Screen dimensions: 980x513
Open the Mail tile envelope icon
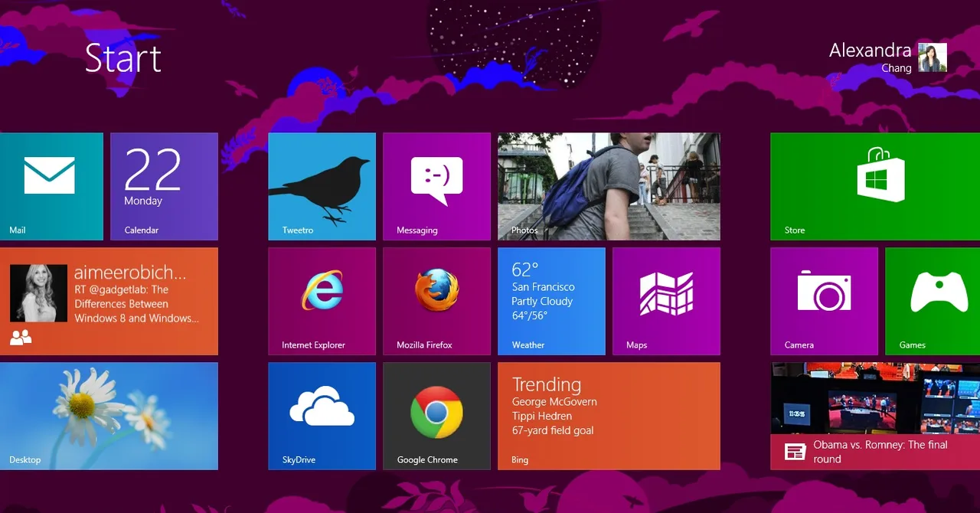point(50,175)
